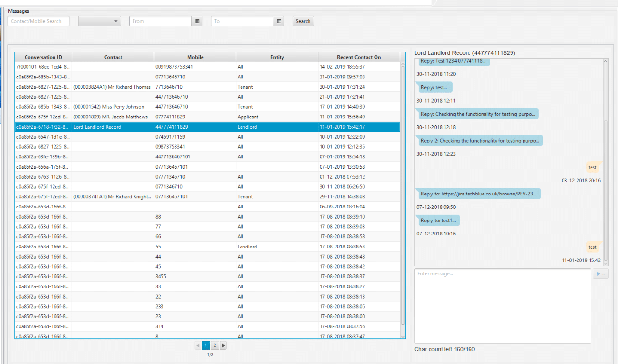618x364 pixels.
Task: Open 'Reply to: test1...' message bubble
Action: coord(438,221)
